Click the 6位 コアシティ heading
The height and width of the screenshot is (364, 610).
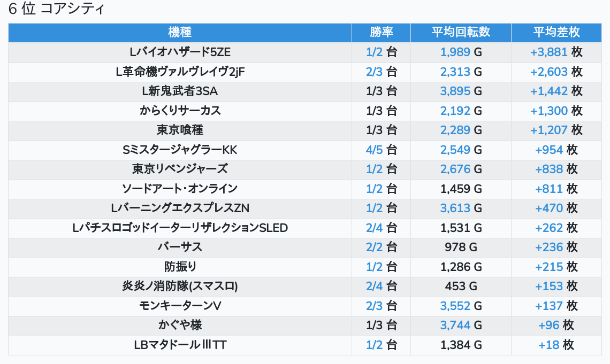tap(57, 9)
